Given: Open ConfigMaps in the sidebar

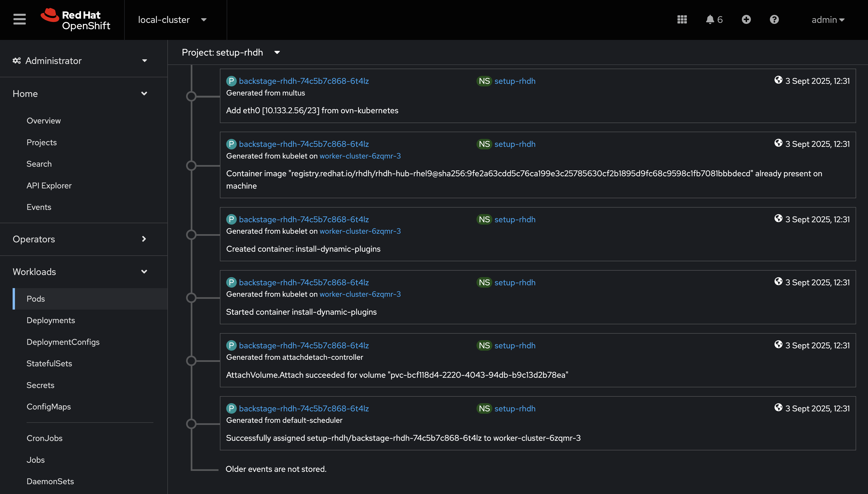Looking at the screenshot, I should click(x=49, y=407).
